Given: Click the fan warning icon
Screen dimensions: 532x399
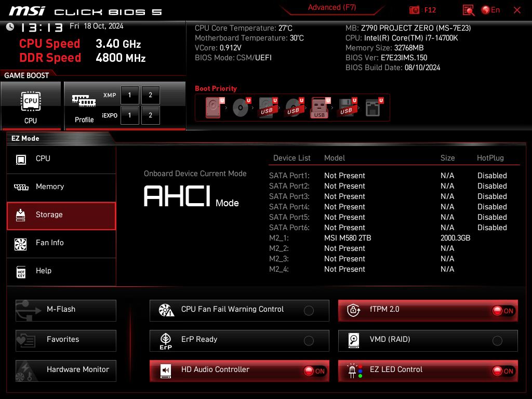Looking at the screenshot, I should coord(166,310).
